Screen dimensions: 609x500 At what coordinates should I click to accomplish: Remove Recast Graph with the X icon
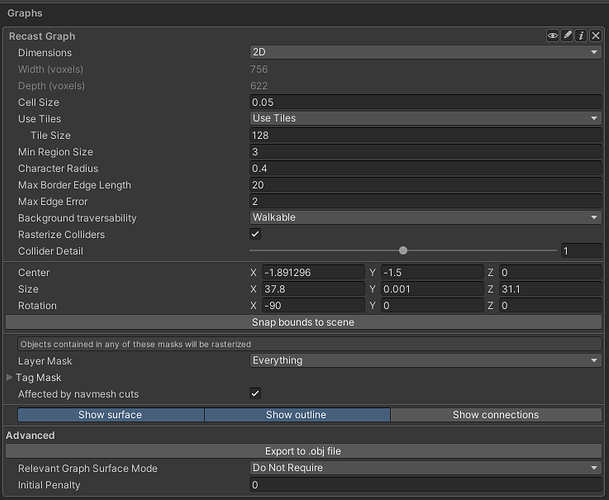click(595, 36)
